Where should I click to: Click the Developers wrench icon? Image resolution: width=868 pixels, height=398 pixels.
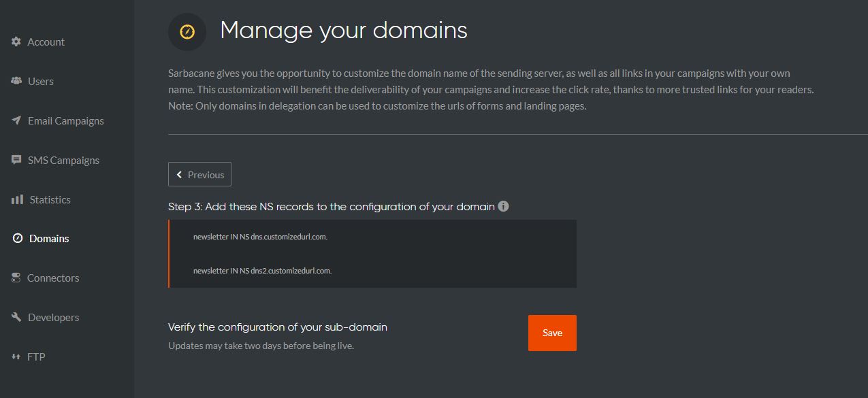click(x=16, y=317)
